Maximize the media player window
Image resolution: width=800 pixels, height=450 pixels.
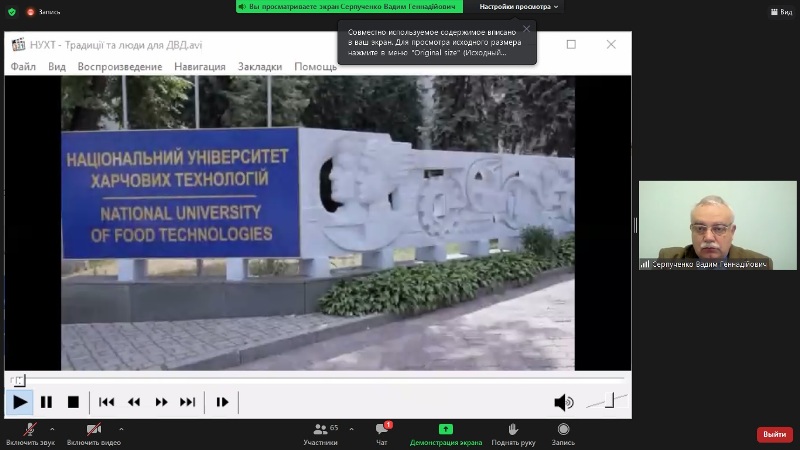pos(571,44)
